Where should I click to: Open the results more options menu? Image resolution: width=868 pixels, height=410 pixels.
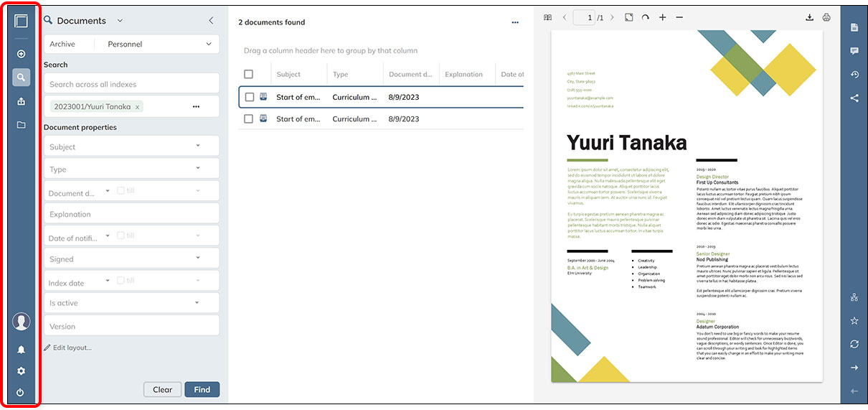(515, 22)
